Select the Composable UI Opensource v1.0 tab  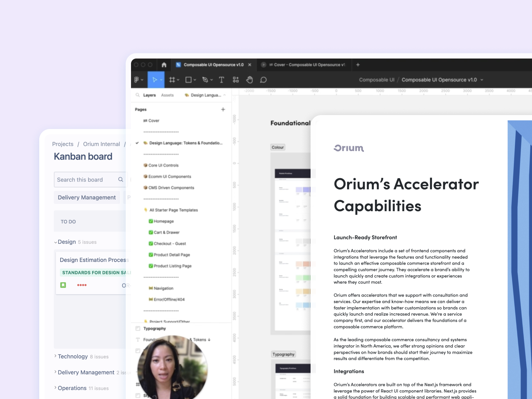[213, 65]
